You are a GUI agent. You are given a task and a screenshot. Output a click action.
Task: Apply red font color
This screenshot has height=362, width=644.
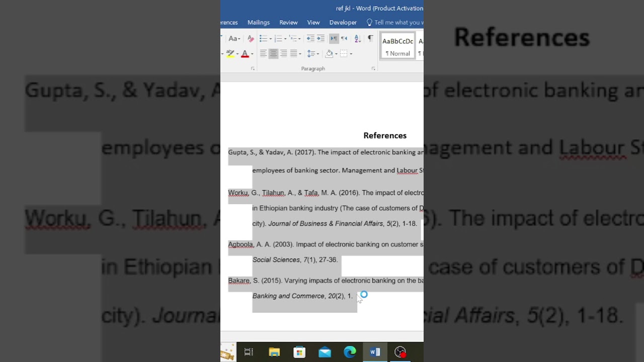[x=245, y=53]
